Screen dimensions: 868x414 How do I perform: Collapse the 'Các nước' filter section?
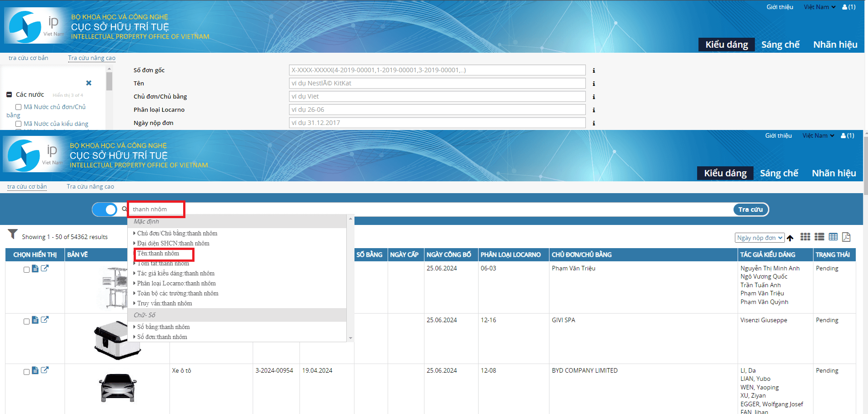click(9, 95)
